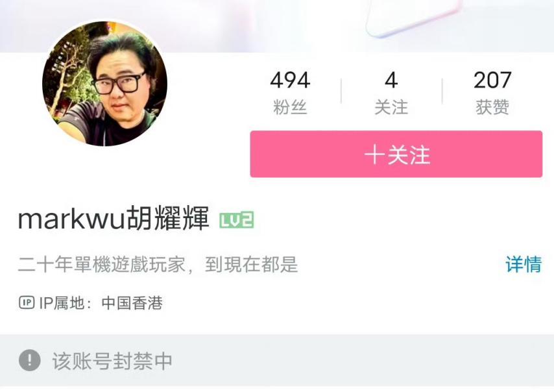
Task: View the 4 following count
Action: tap(391, 80)
